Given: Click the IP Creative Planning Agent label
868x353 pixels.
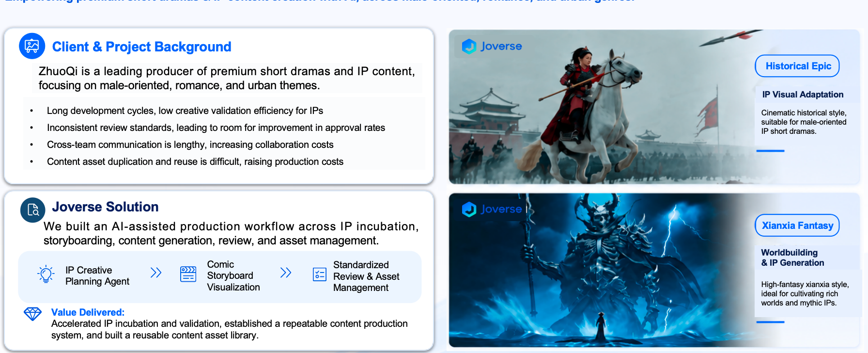Looking at the screenshot, I should pyautogui.click(x=97, y=275).
